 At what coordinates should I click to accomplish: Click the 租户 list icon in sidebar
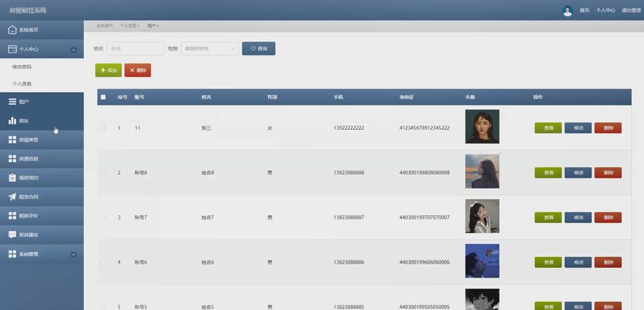12,102
